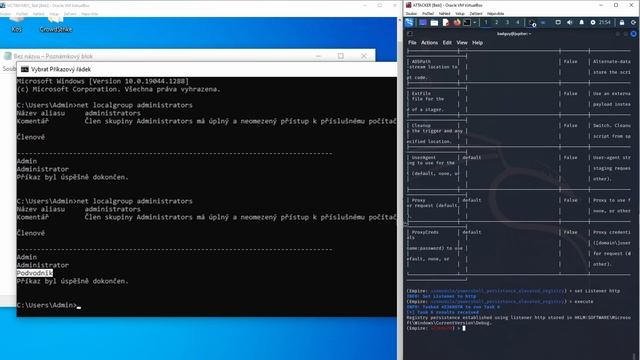Click the Empire prompt cursor in Kali terminal
This screenshot has width=640, height=360.
464,328
